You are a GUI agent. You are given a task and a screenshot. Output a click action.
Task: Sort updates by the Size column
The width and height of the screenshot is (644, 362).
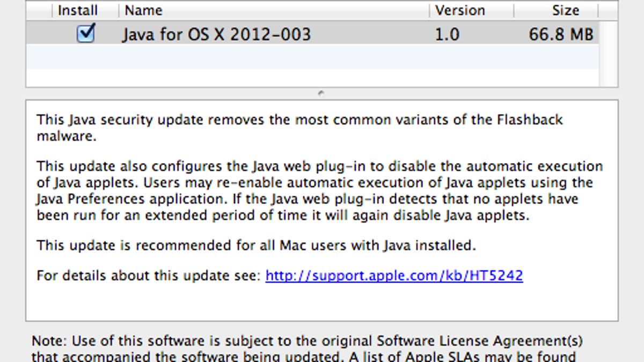tap(565, 10)
